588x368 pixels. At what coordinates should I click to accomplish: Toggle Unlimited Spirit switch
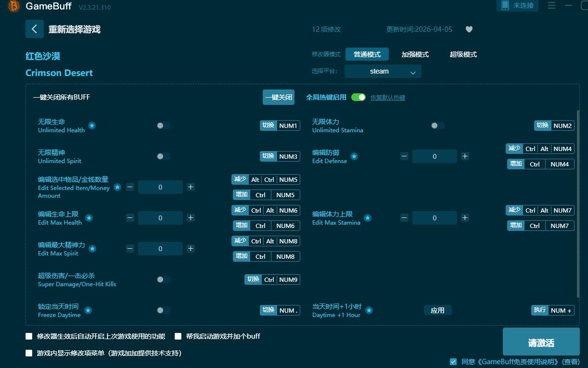pyautogui.click(x=163, y=156)
